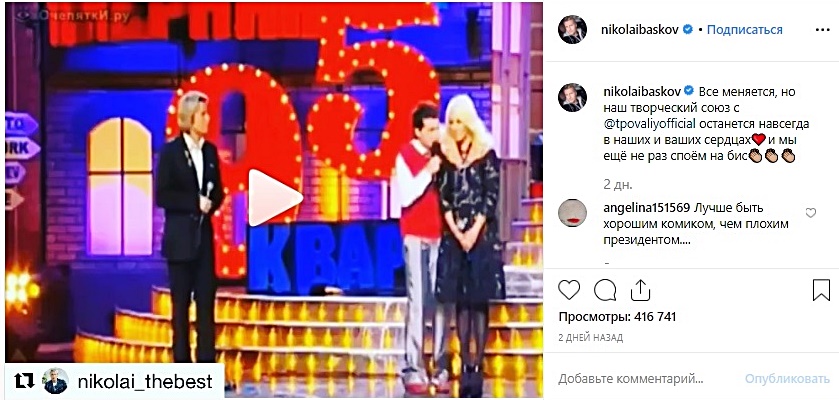Focus the Добавьте комментарий input field
Screen dimensions: 839x400
[x=630, y=379]
